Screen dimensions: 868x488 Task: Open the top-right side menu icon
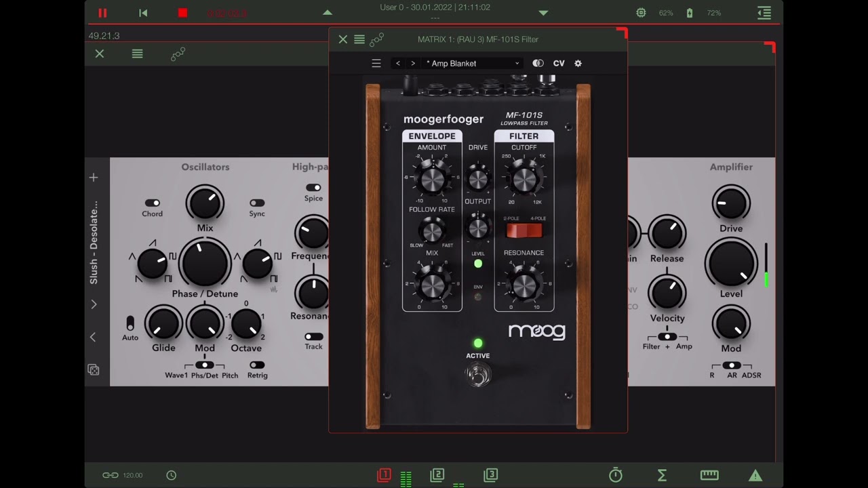[x=764, y=13]
